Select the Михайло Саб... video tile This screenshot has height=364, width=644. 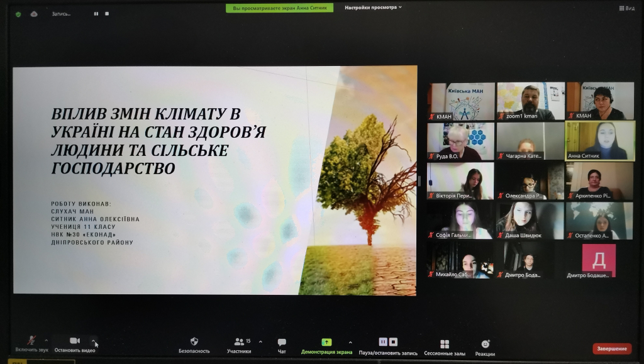tap(460, 260)
